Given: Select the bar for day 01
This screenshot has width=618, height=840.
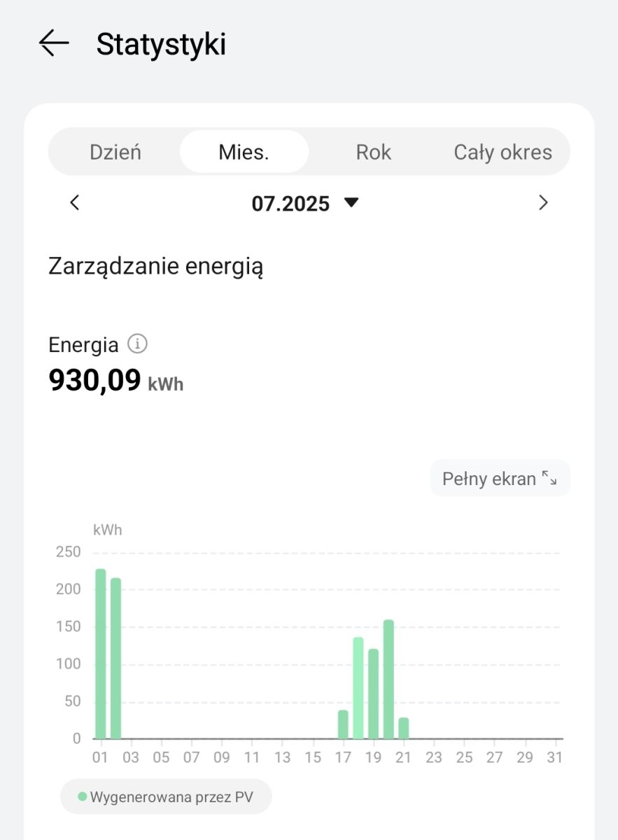Looking at the screenshot, I should tap(101, 654).
